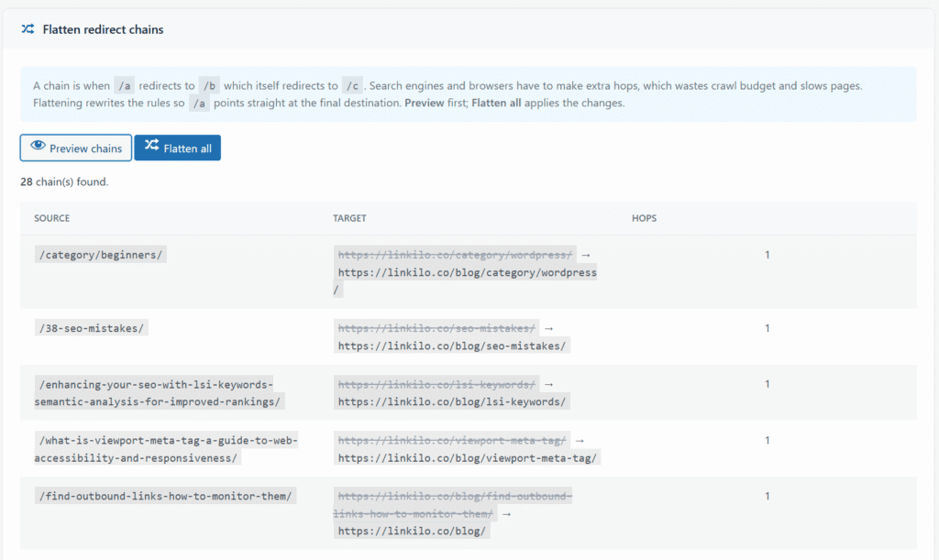Click new target linkilo.co/blog/lsi-keywords/
The image size is (939, 560).
click(x=451, y=402)
